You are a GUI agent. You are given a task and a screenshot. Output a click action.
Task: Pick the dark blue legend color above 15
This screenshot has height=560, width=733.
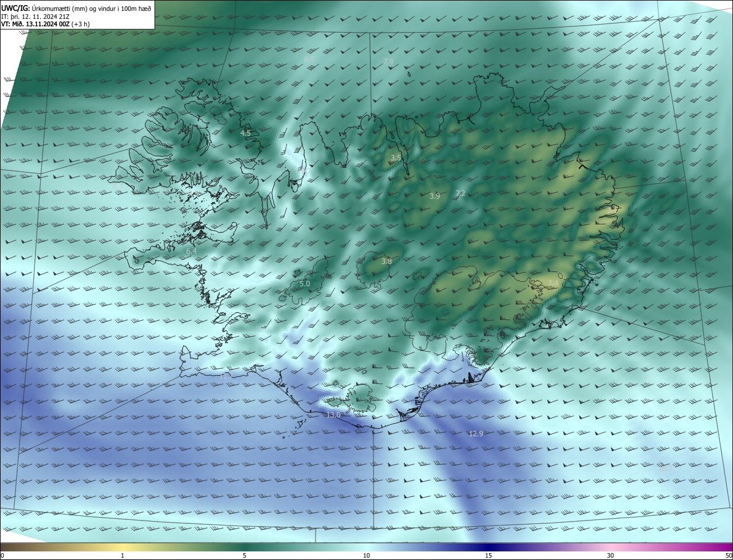[488, 547]
